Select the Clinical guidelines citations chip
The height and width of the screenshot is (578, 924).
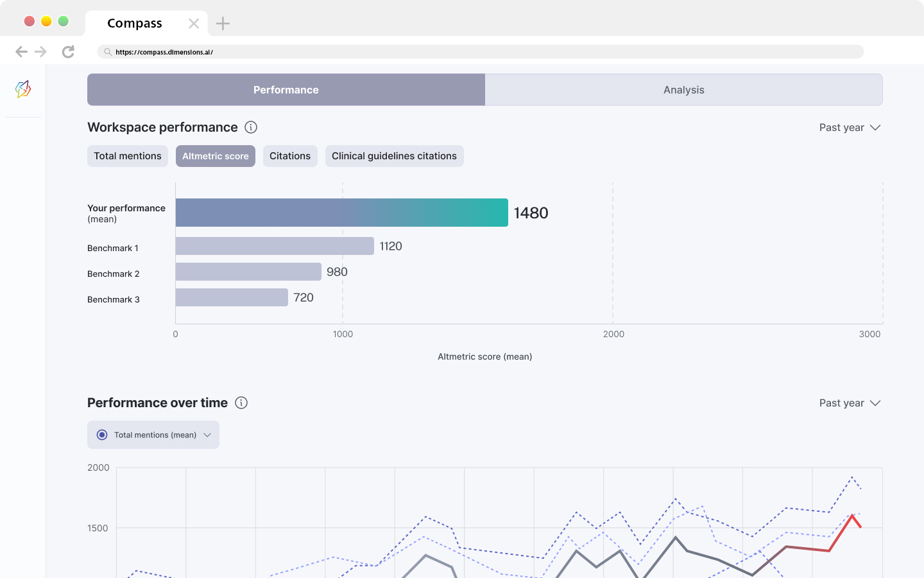395,156
